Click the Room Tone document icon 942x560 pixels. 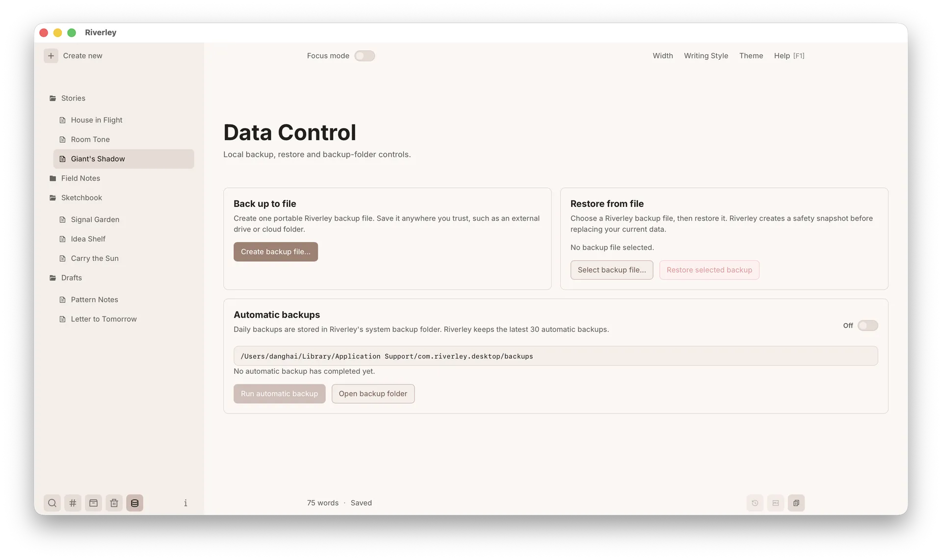62,140
